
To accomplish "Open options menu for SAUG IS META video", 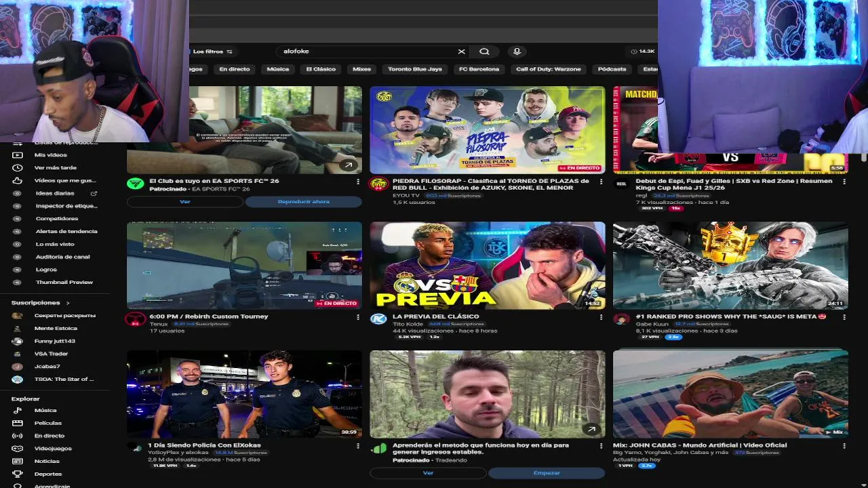I will click(844, 317).
